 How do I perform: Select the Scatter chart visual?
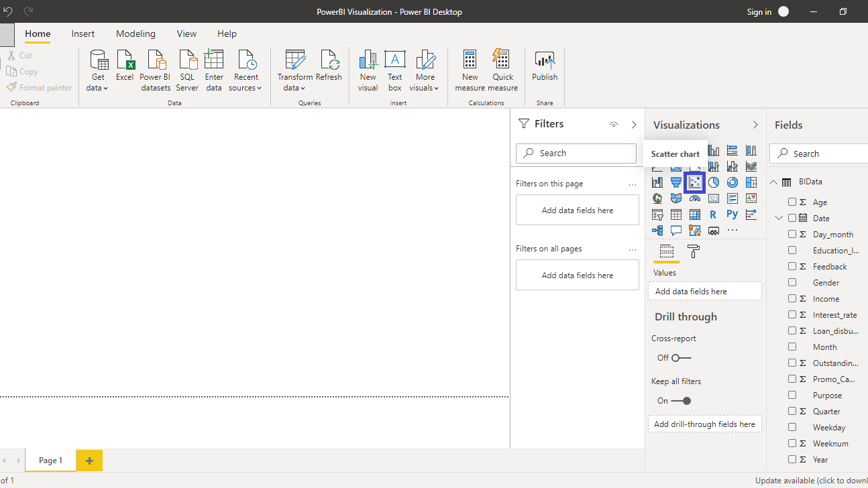pos(695,182)
